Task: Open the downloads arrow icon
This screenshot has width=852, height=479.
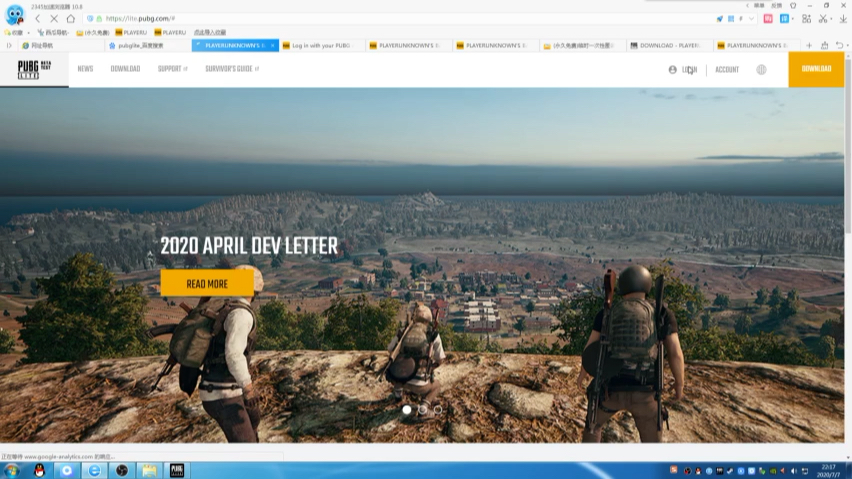Action: click(x=843, y=18)
